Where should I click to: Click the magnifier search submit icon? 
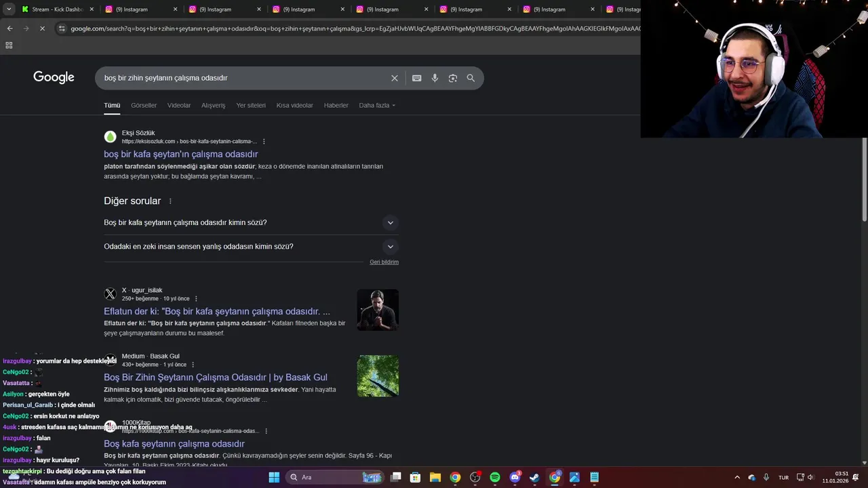tap(471, 78)
